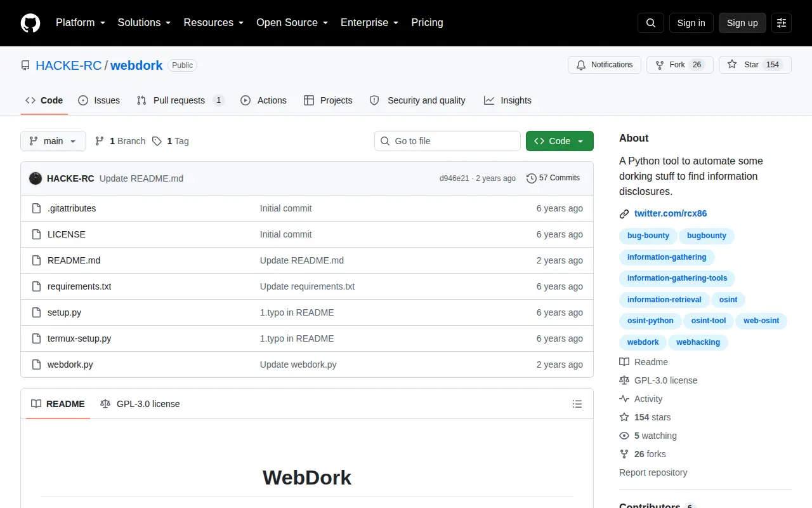812x508 pixels.
Task: Click the appearance settings icon beside Sign up
Action: (x=782, y=23)
